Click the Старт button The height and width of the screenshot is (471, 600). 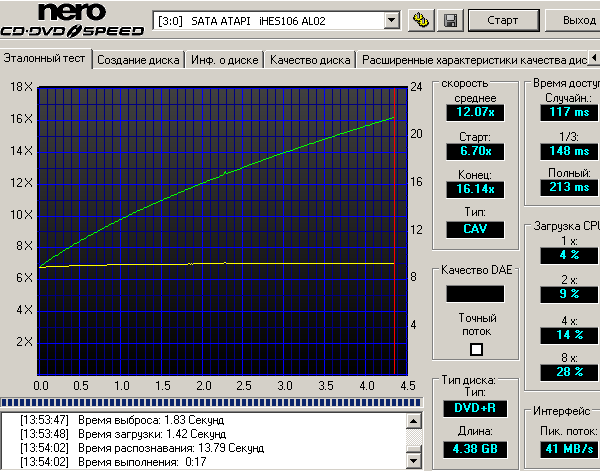[x=503, y=20]
